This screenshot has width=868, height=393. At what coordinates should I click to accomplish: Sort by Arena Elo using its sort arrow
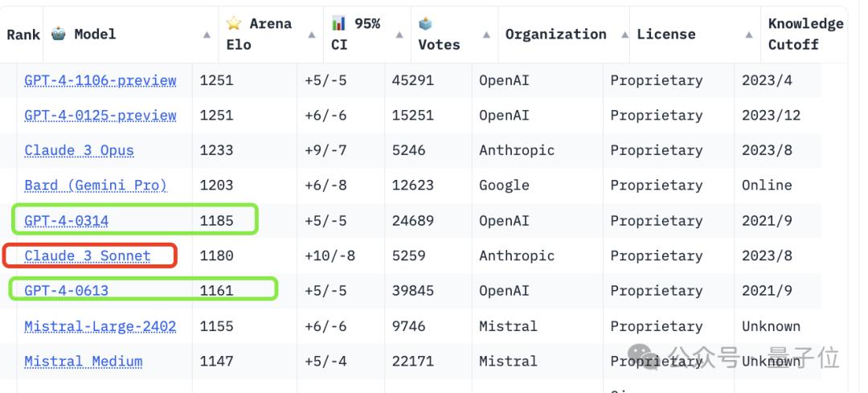312,35
